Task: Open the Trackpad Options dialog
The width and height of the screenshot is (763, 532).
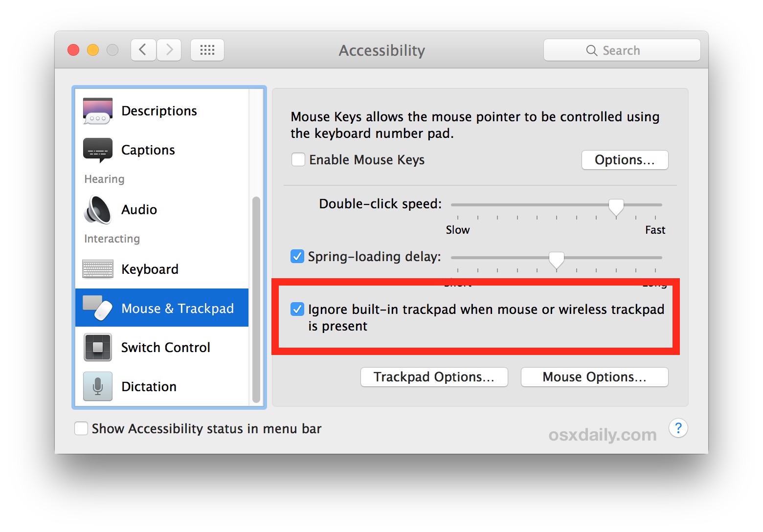Action: [x=434, y=377]
